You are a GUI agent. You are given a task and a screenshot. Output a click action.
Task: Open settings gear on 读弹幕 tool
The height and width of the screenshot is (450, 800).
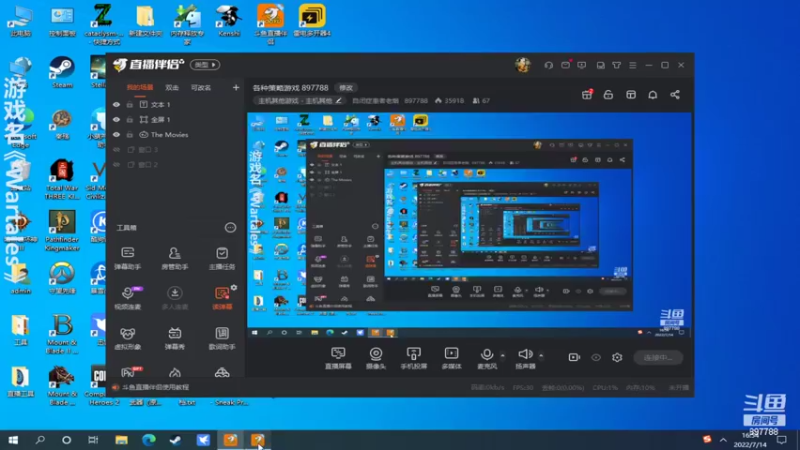pyautogui.click(x=234, y=288)
